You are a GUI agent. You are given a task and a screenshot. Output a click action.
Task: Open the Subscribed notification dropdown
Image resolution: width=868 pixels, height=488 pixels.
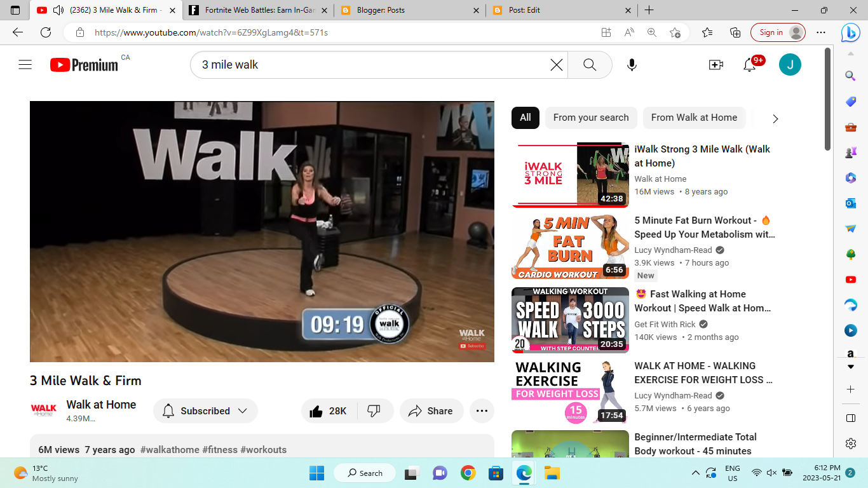point(205,411)
